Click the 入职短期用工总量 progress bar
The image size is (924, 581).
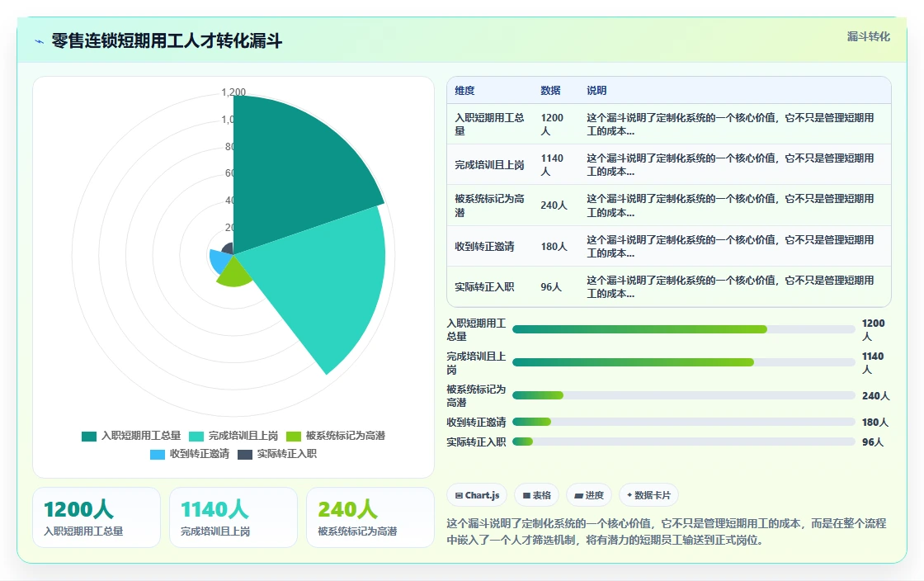pos(684,329)
